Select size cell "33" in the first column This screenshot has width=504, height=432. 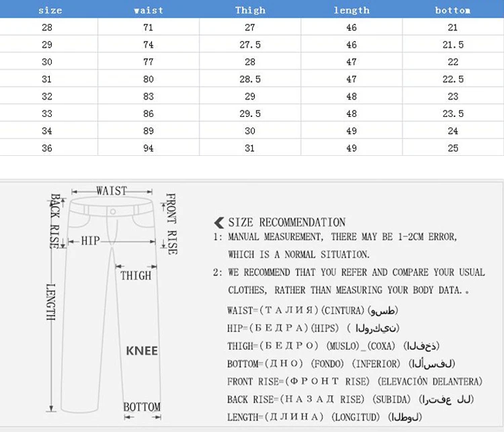coord(47,114)
